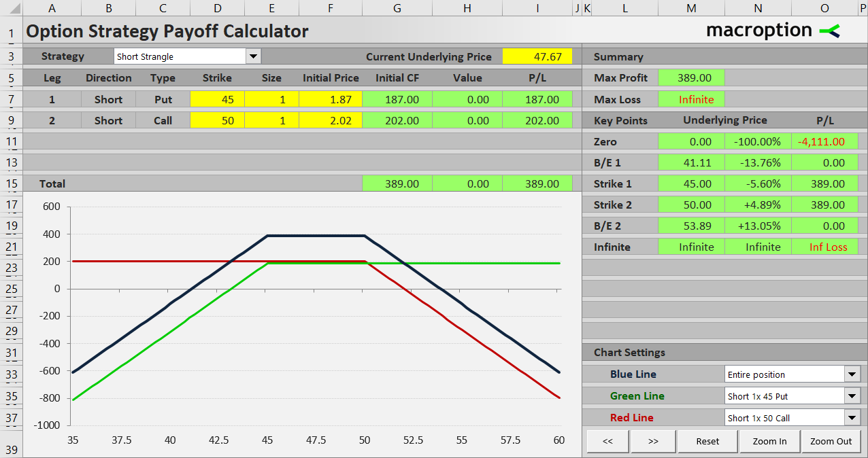Click column header O
The image size is (868, 458).
pos(824,7)
